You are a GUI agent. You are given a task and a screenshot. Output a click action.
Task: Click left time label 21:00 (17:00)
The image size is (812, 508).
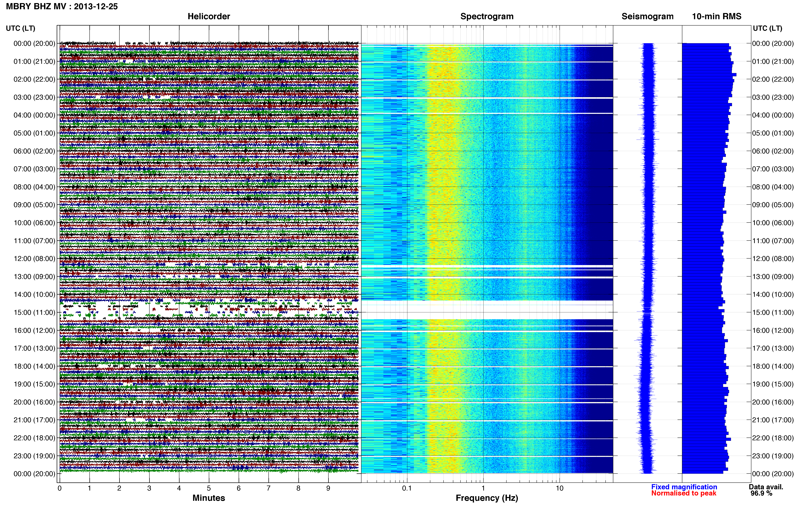(34, 420)
